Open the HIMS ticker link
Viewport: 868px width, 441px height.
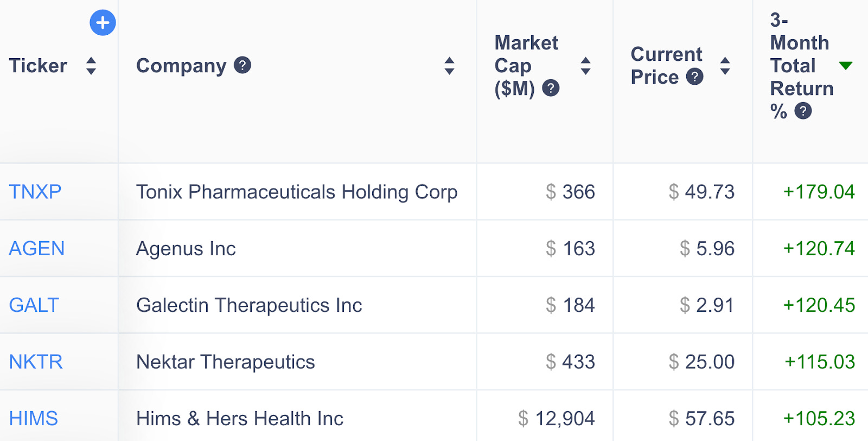[34, 419]
